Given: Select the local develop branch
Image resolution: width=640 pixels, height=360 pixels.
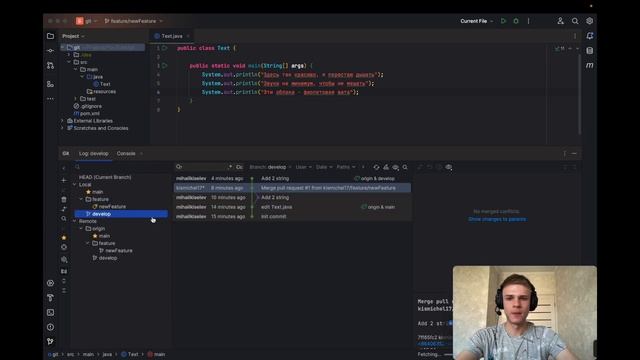Looking at the screenshot, I should point(121,214).
